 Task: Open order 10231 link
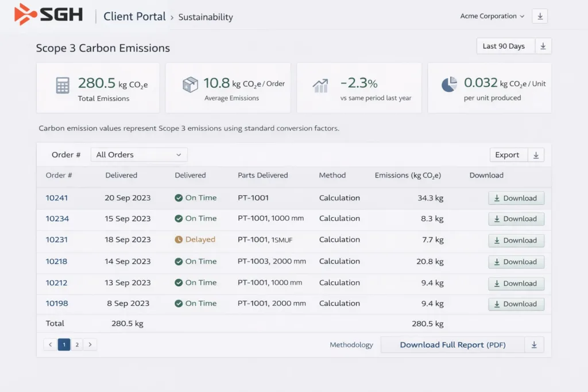coord(57,240)
